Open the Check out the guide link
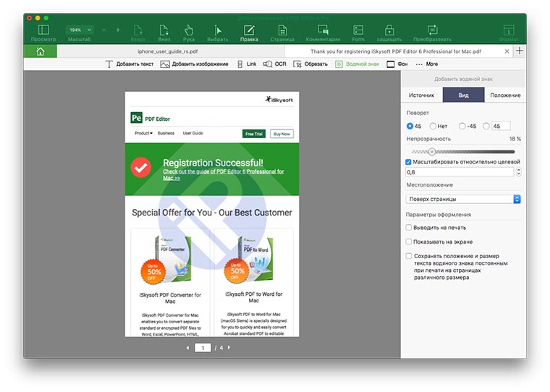This screenshot has width=550, height=392. click(223, 174)
